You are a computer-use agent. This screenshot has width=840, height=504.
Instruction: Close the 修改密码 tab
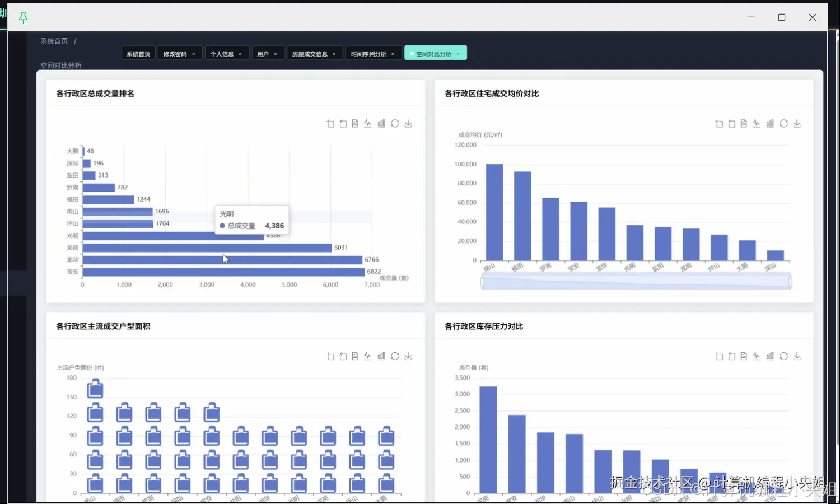[194, 54]
